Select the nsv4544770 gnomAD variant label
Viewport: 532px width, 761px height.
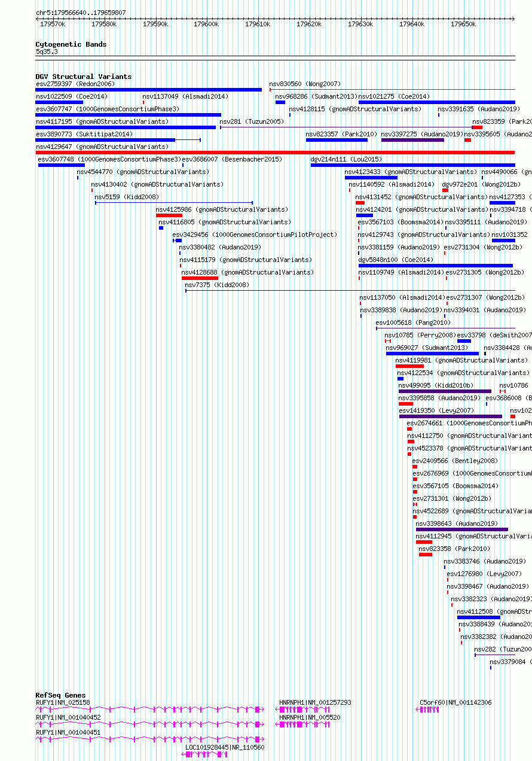[x=143, y=172]
